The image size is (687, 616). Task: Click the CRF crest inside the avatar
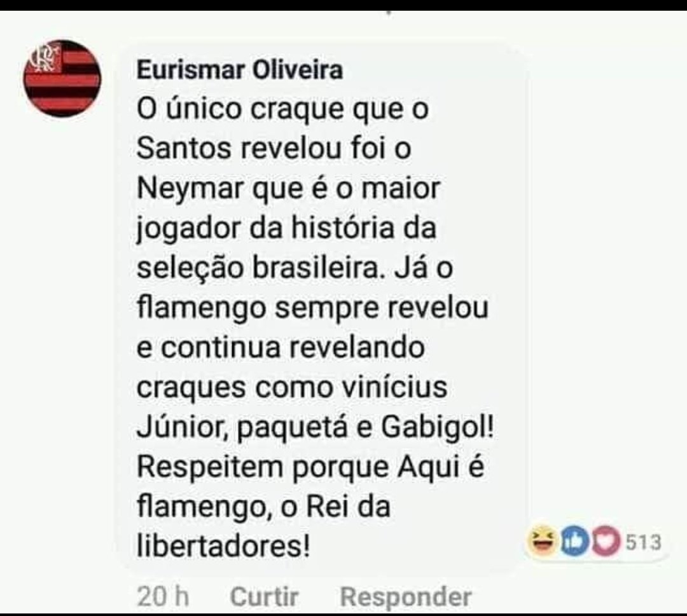coord(44,57)
